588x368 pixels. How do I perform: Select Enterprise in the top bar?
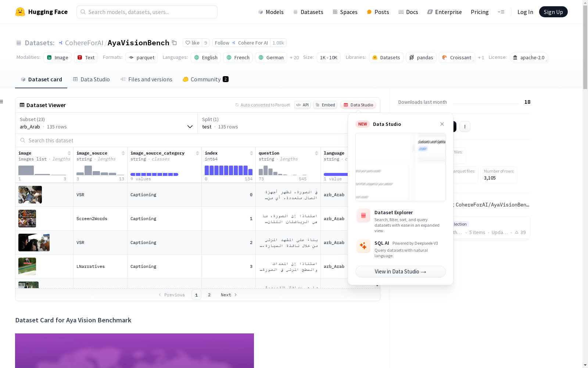(444, 12)
